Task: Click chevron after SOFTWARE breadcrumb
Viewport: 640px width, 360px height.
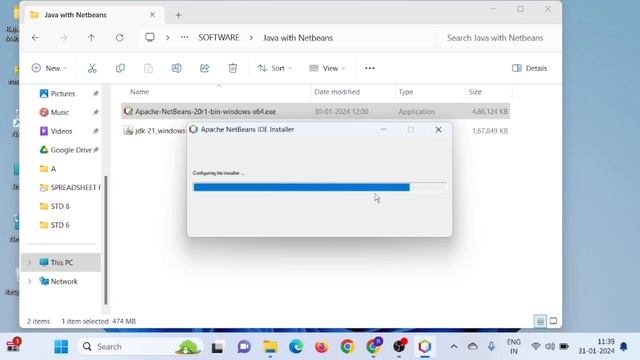Action: (x=251, y=38)
